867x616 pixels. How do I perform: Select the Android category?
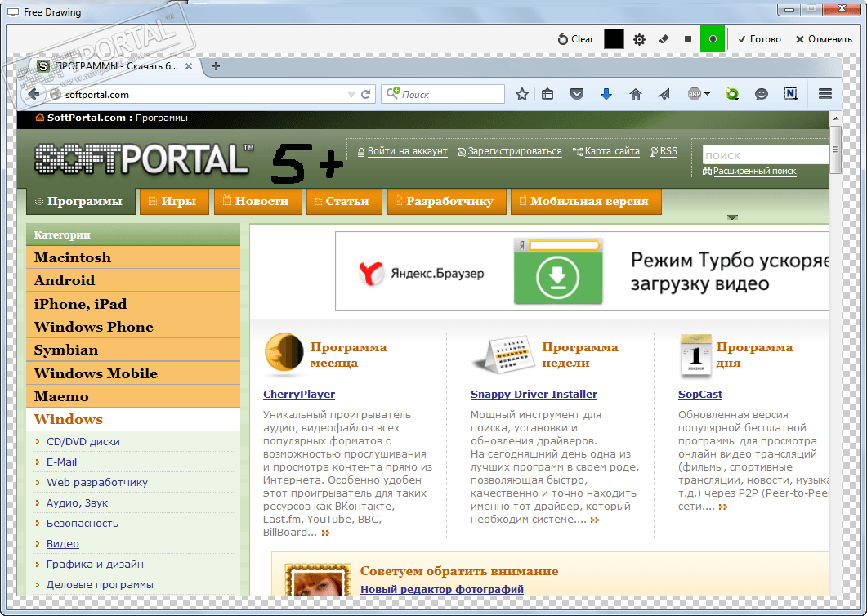coord(133,280)
